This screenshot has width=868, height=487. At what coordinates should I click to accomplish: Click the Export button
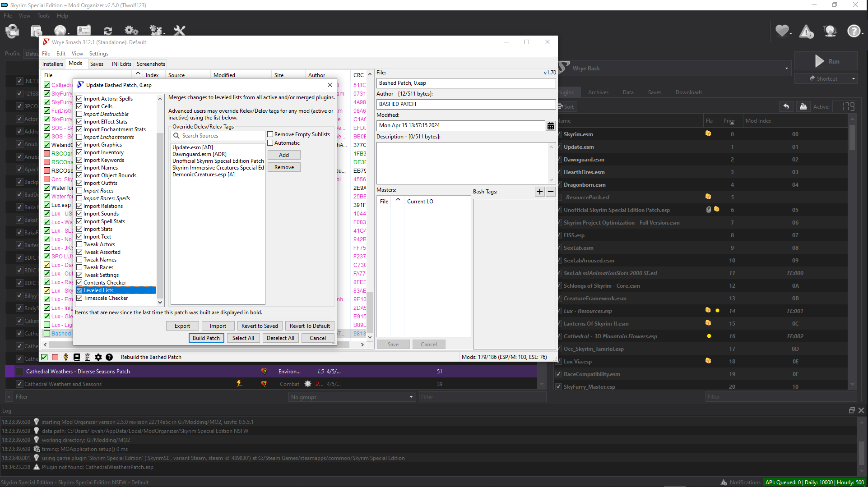pos(182,326)
